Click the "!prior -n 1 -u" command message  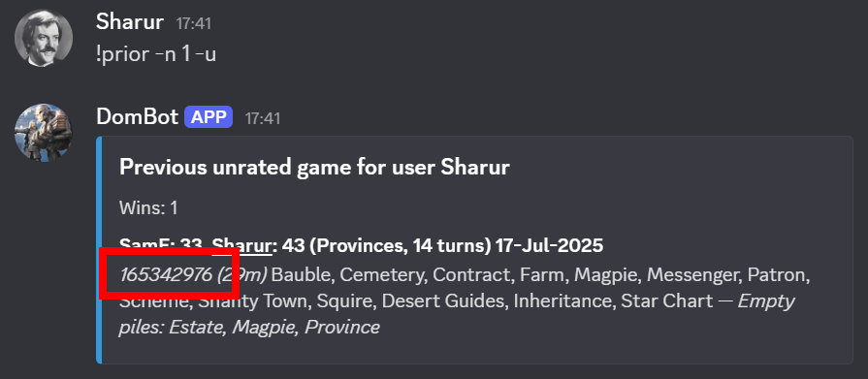point(156,54)
